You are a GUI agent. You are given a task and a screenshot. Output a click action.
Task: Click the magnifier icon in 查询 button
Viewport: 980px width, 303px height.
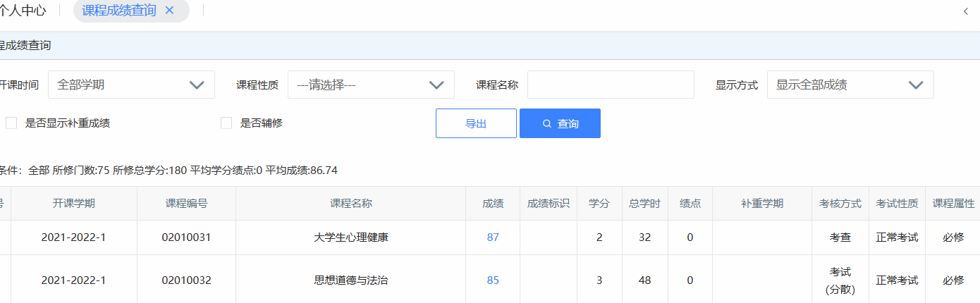(x=547, y=124)
